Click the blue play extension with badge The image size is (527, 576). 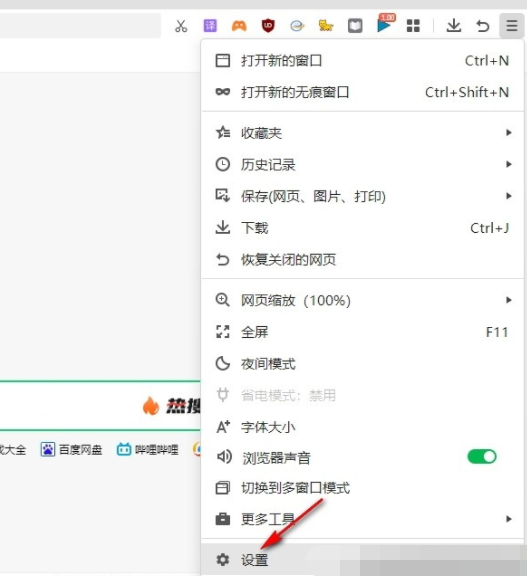pos(385,24)
